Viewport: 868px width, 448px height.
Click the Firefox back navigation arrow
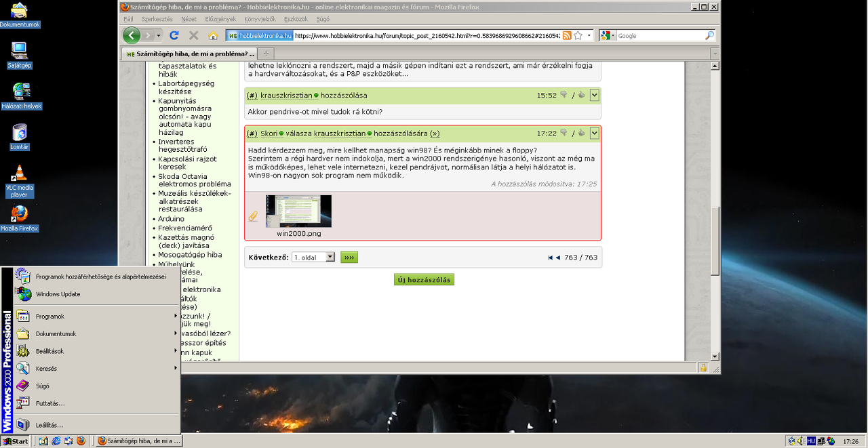click(x=132, y=35)
